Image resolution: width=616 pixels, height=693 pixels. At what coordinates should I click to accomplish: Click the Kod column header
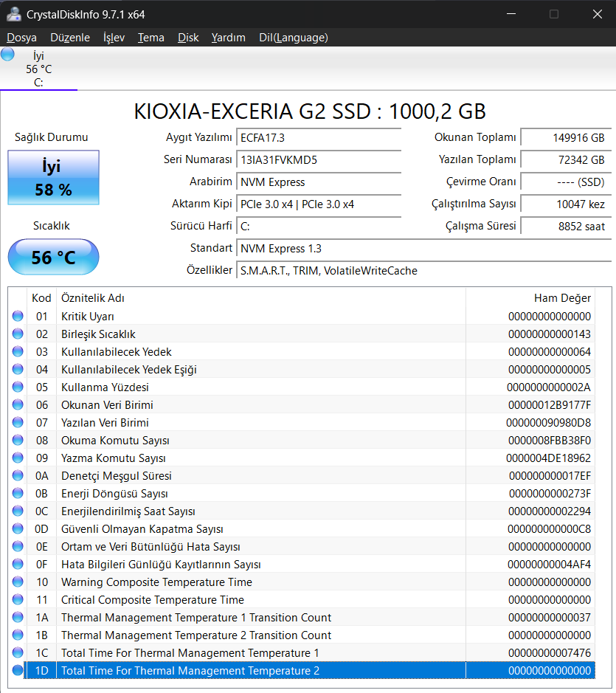coord(41,298)
